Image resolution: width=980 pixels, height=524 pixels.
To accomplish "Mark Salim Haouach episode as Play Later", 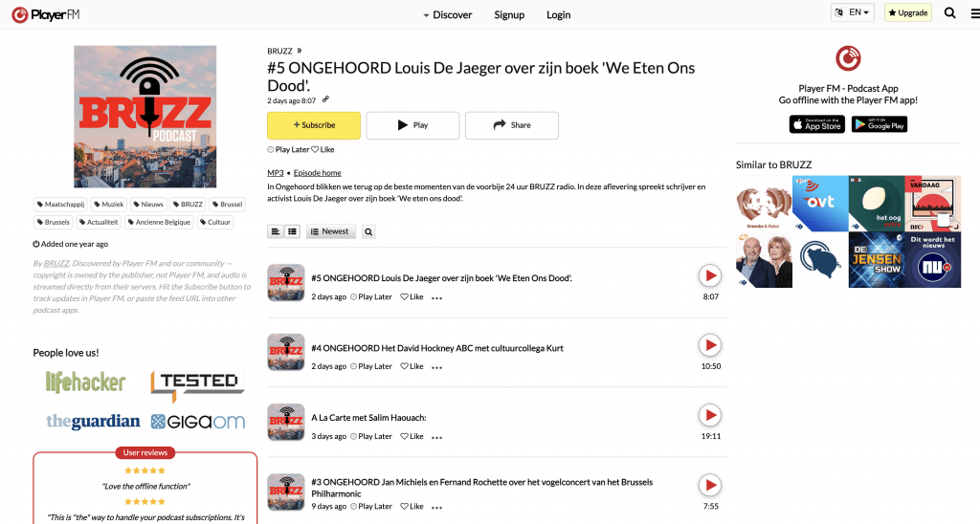I will (x=371, y=437).
